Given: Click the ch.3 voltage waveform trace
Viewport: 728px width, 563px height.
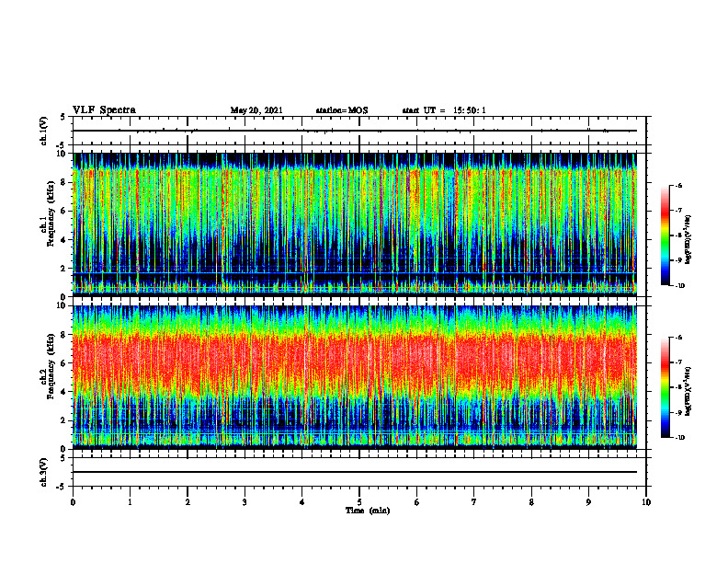Looking at the screenshot, I should coord(355,472).
